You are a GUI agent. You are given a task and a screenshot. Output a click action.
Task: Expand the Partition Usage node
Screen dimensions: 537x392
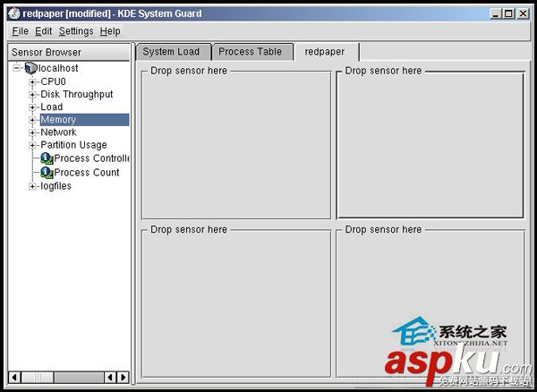tap(32, 145)
